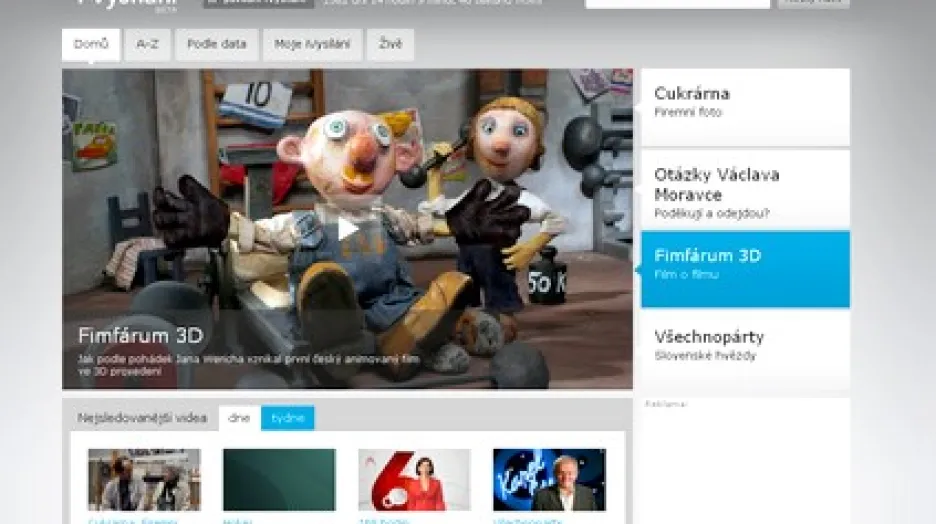Viewport: 936px width, 524px height.
Task: Open the thumbnail with red number 6
Action: (x=414, y=480)
